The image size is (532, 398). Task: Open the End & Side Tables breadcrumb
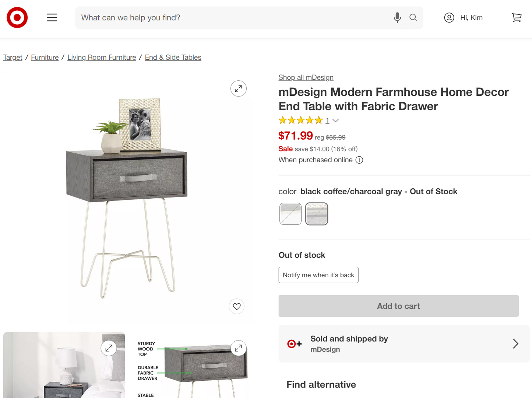pos(173,57)
